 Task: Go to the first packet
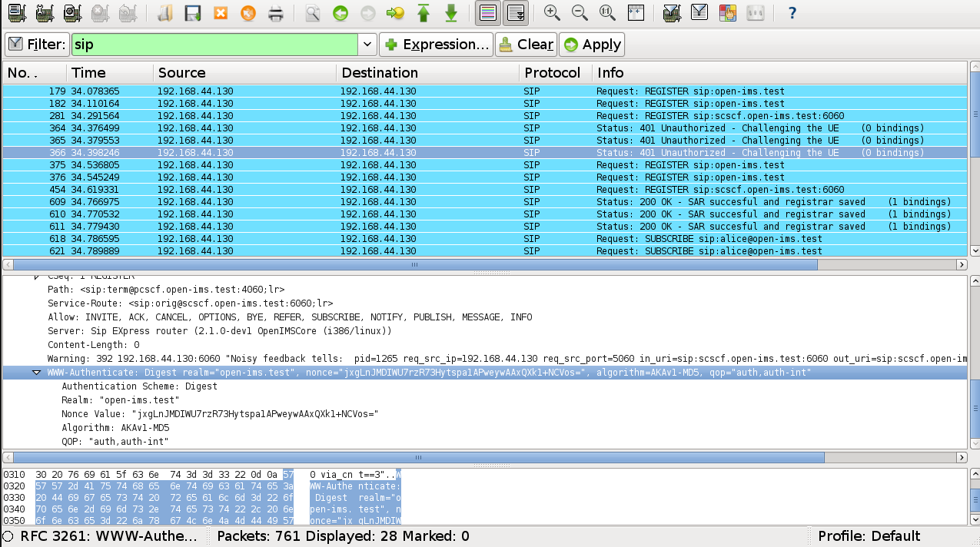coord(423,12)
